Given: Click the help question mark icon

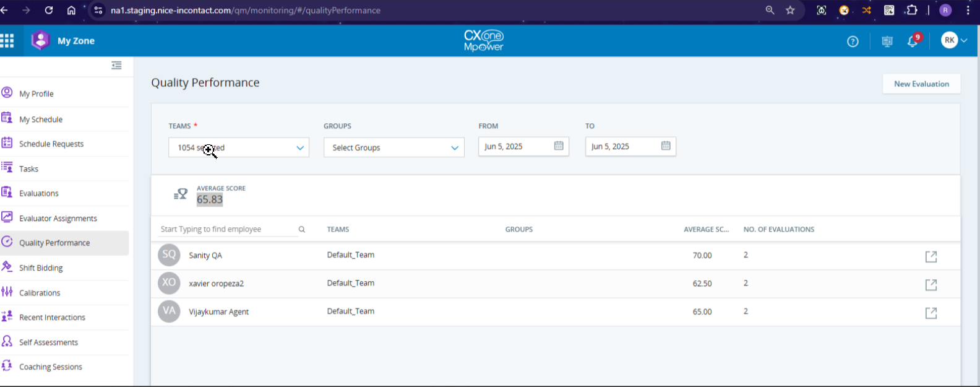Looking at the screenshot, I should 853,41.
